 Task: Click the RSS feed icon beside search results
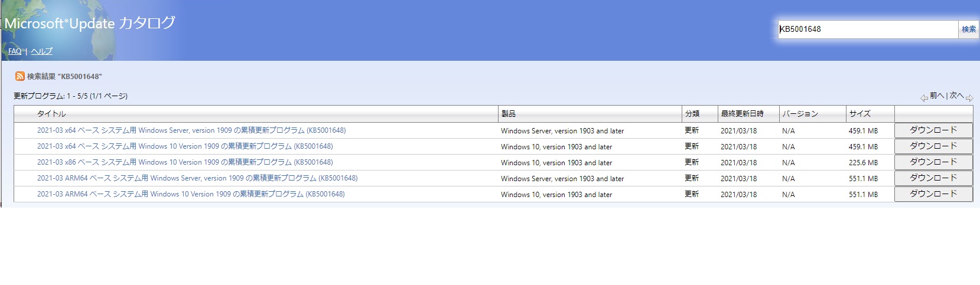pos(20,76)
